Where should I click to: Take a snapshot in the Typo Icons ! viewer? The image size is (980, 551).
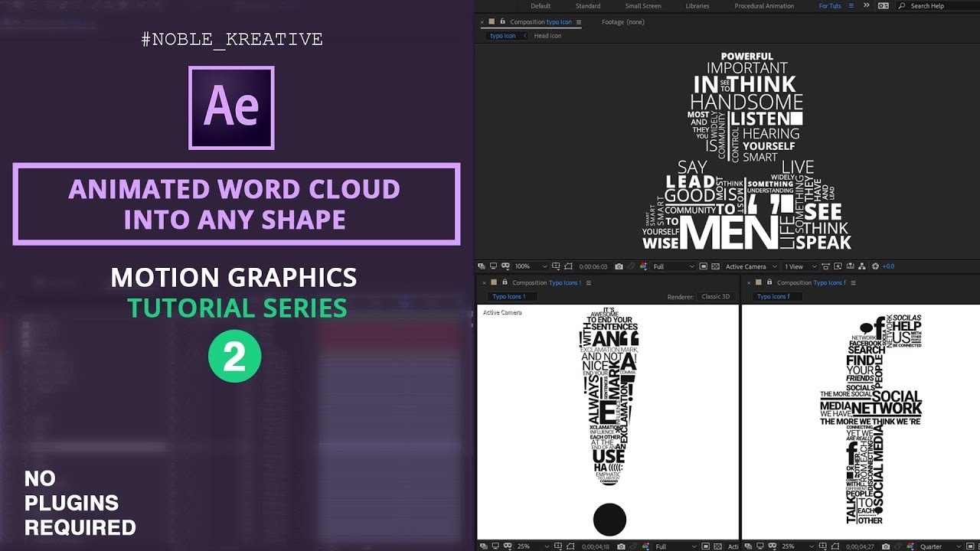pyautogui.click(x=620, y=546)
